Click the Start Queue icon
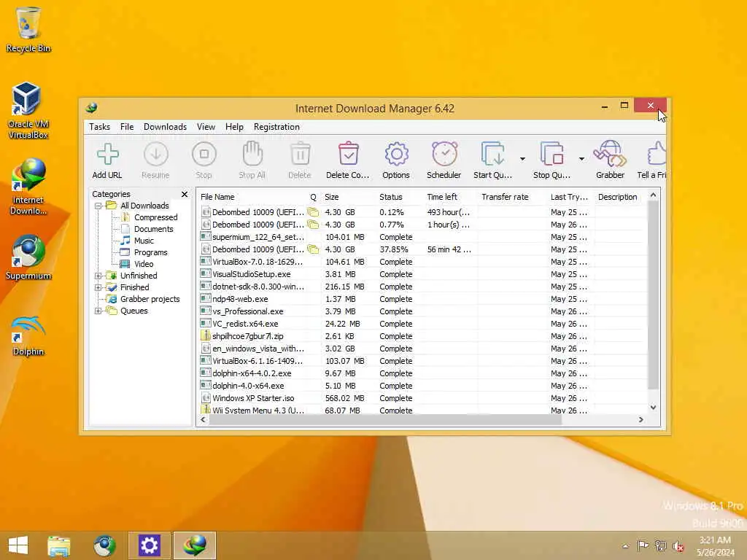Image resolution: width=747 pixels, height=560 pixels. 492,155
